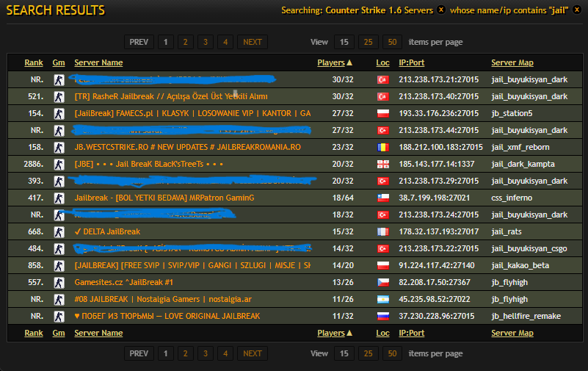This screenshot has width=588, height=371.
Task: Click map name jb_station5
Action: pyautogui.click(x=512, y=113)
